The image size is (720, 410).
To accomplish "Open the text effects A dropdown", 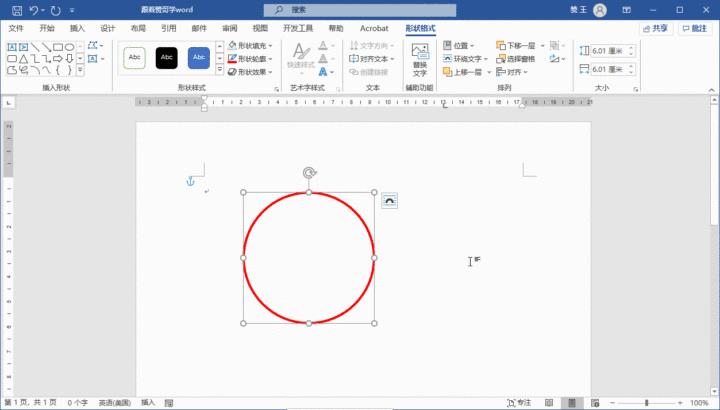I will (x=326, y=72).
